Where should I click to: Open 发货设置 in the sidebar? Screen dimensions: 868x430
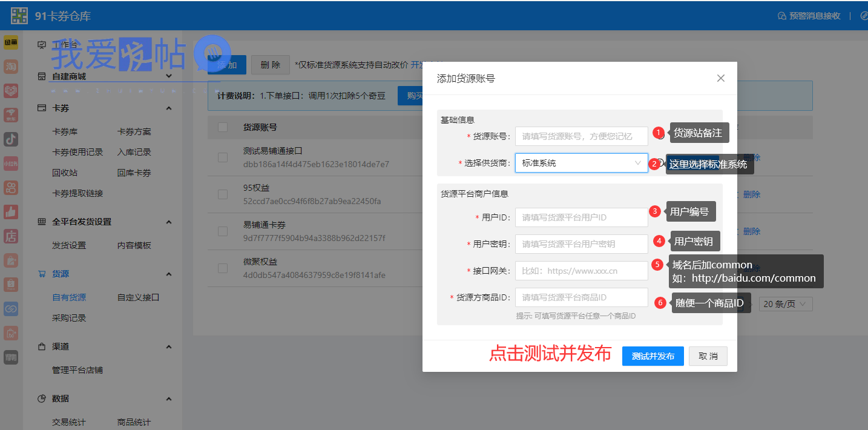point(69,245)
